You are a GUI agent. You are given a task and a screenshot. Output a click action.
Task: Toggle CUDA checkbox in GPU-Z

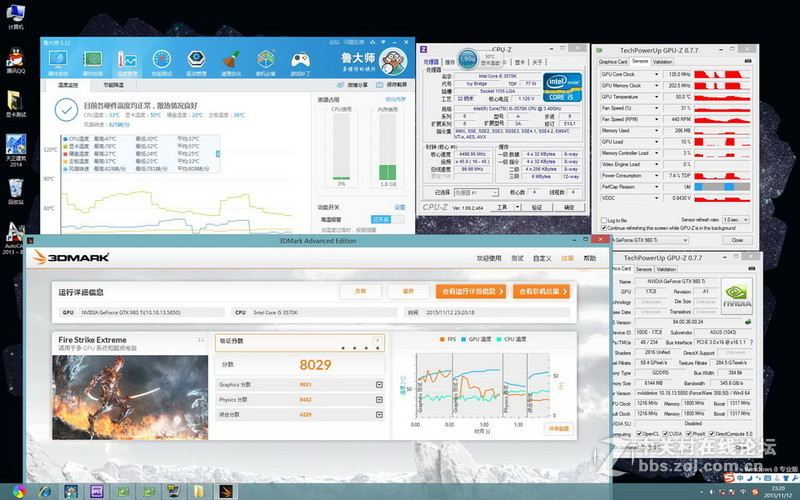click(665, 434)
